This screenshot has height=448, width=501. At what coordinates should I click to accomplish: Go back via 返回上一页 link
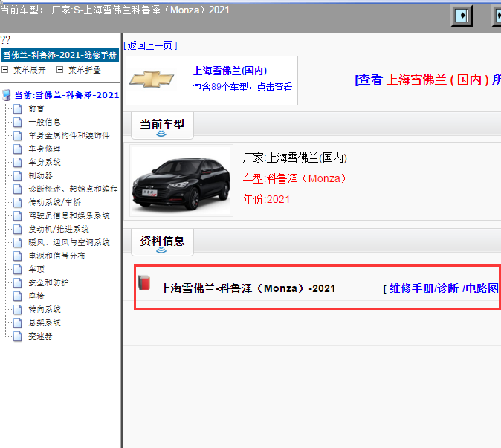pyautogui.click(x=150, y=45)
